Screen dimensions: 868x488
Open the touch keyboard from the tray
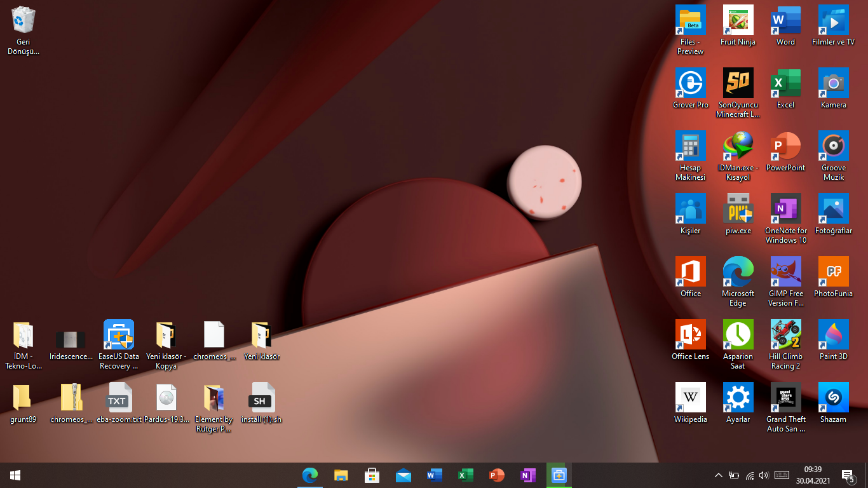click(x=782, y=475)
